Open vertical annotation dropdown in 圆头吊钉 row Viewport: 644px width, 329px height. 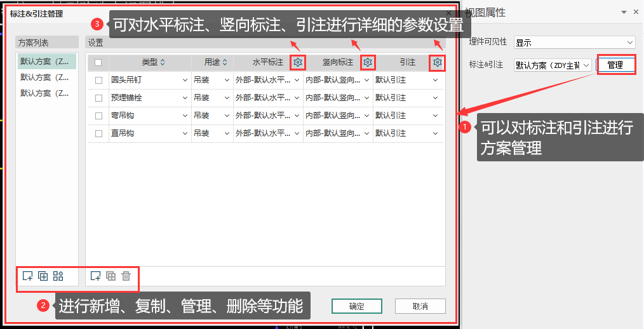tap(366, 81)
